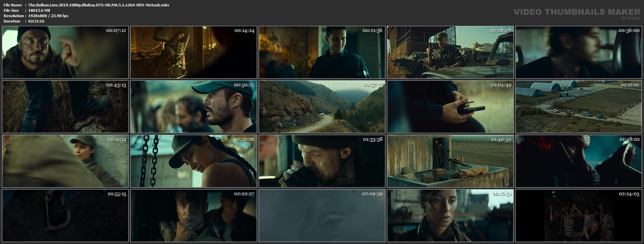The width and height of the screenshot is (644, 244).
Task: Select the frame at 00:21:36
Action: point(322,52)
